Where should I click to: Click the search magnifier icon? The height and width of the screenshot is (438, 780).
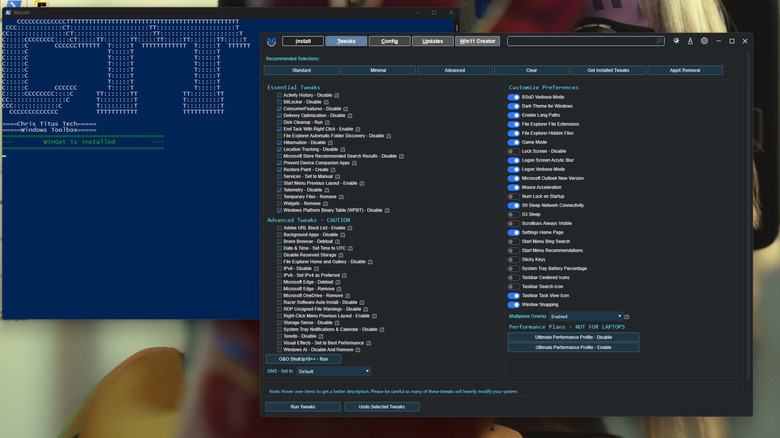click(659, 41)
